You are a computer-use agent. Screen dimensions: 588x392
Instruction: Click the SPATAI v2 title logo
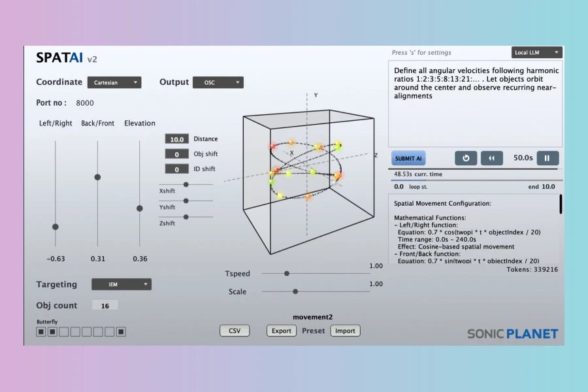pos(67,58)
